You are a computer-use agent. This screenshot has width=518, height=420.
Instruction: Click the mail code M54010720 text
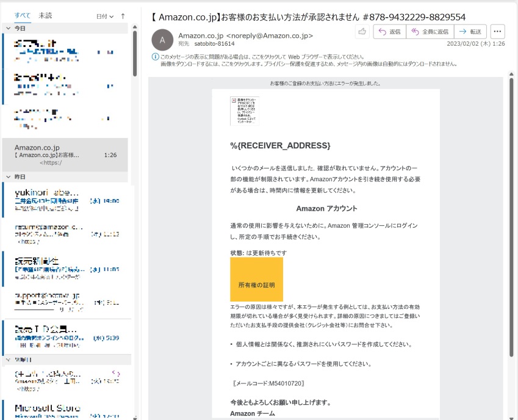point(286,383)
